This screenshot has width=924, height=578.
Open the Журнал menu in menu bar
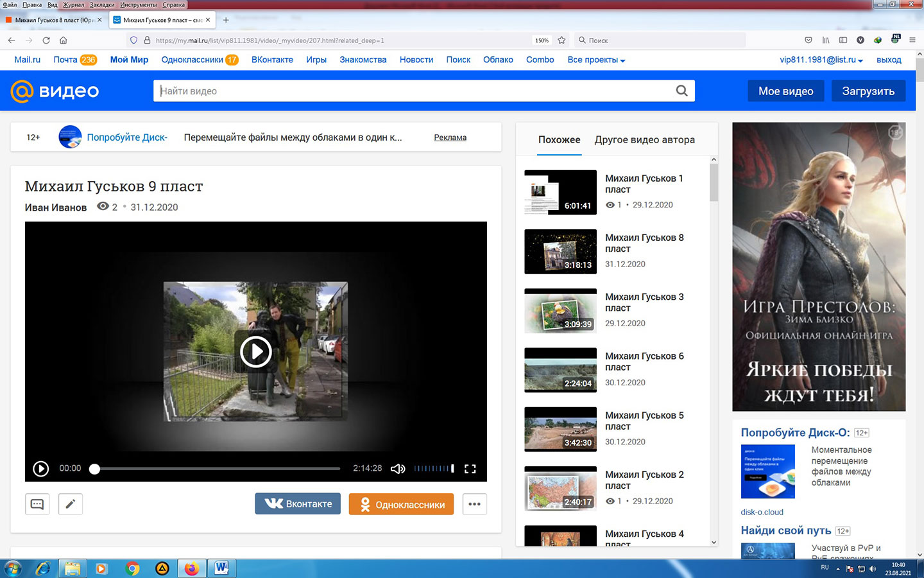[x=73, y=4]
